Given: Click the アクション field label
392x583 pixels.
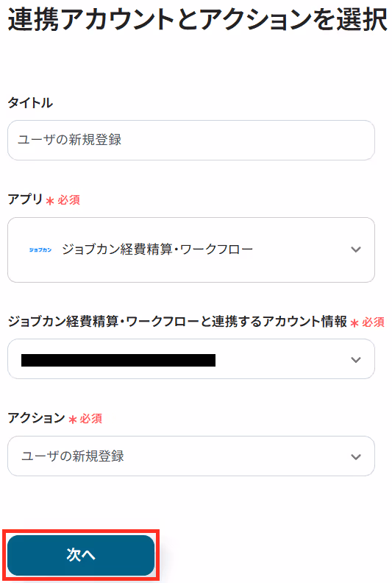Looking at the screenshot, I should point(37,418).
